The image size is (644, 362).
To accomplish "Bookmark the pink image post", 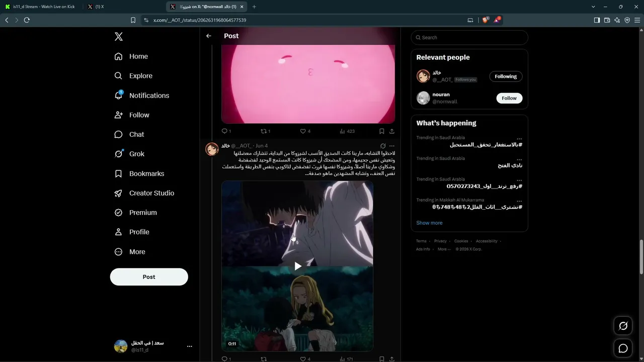I will pyautogui.click(x=382, y=131).
